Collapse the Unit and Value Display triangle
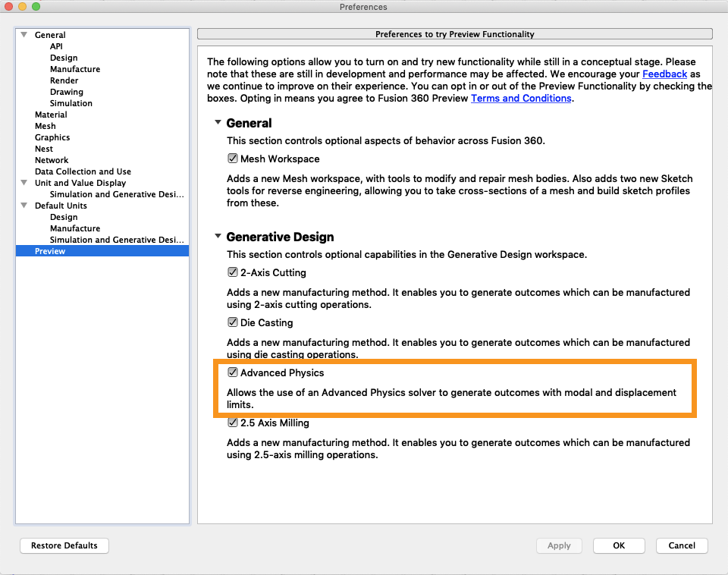The height and width of the screenshot is (575, 728). 24,183
